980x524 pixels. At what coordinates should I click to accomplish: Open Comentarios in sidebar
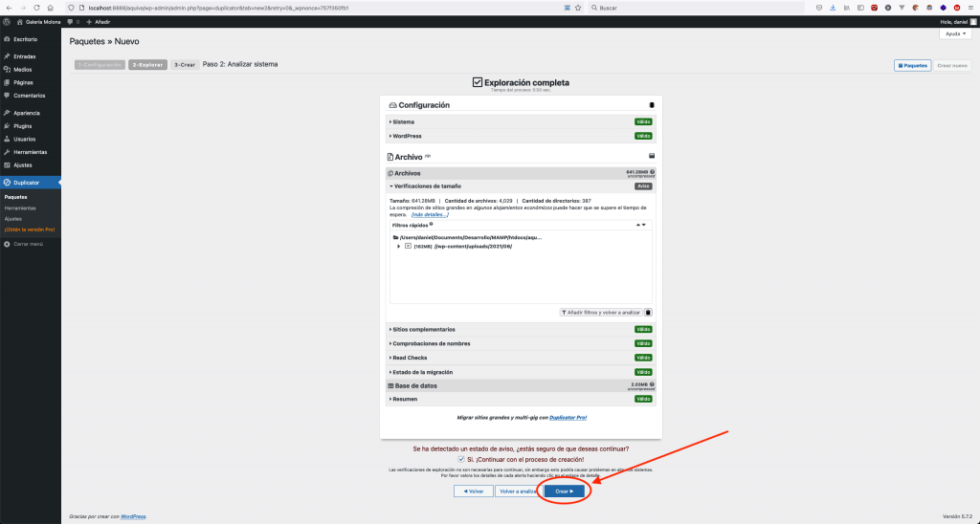[x=31, y=96]
